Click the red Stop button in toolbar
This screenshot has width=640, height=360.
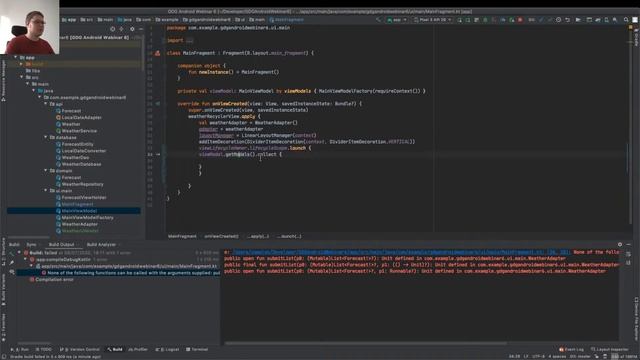(x=520, y=20)
